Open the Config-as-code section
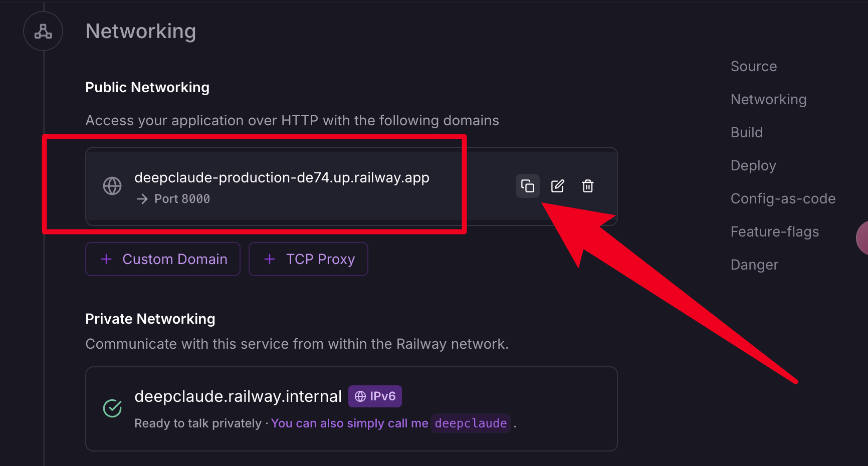Image resolution: width=868 pixels, height=466 pixels. (x=782, y=198)
